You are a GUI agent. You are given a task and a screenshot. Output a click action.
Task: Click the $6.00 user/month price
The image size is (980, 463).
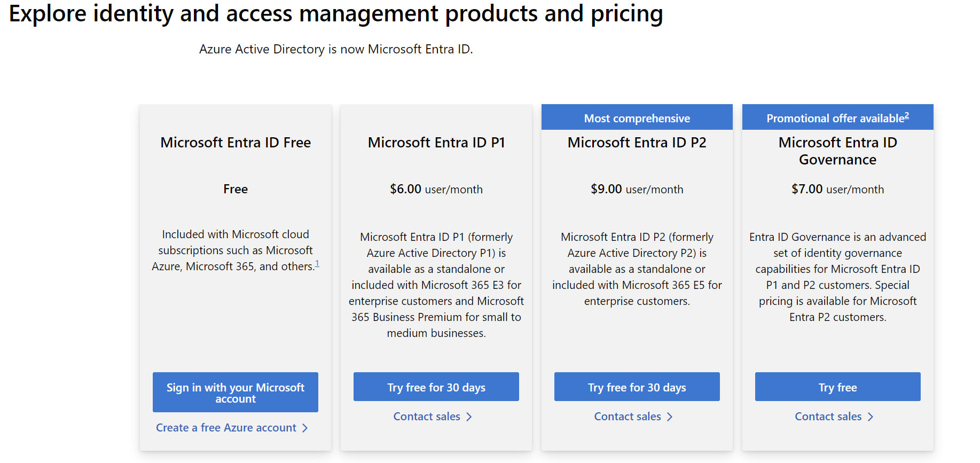point(436,189)
